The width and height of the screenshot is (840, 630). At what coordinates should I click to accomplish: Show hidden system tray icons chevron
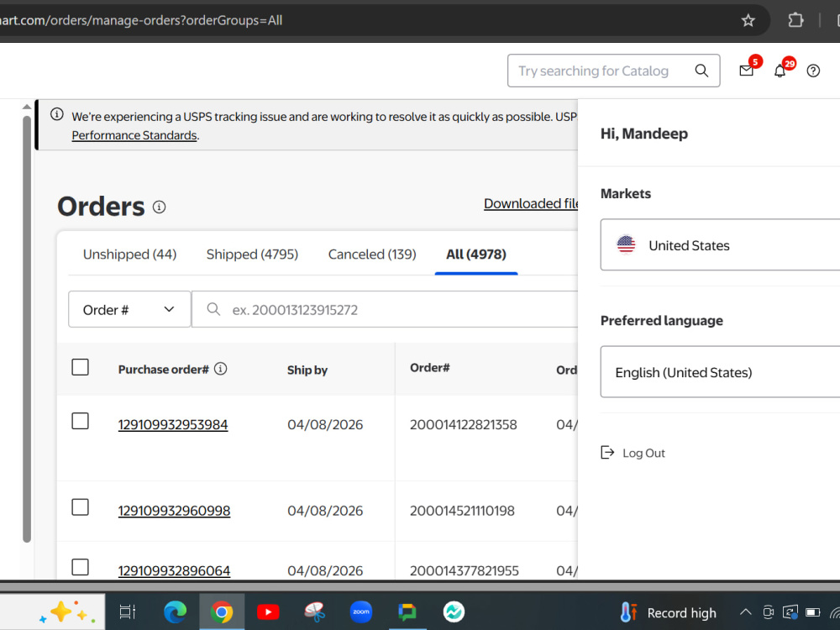tap(745, 612)
